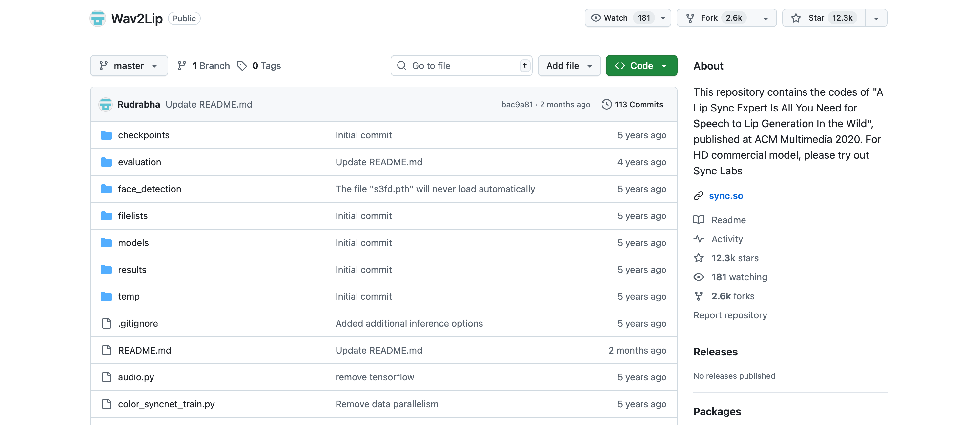The image size is (980, 425).
Task: Open the green Code dropdown
Action: point(642,66)
